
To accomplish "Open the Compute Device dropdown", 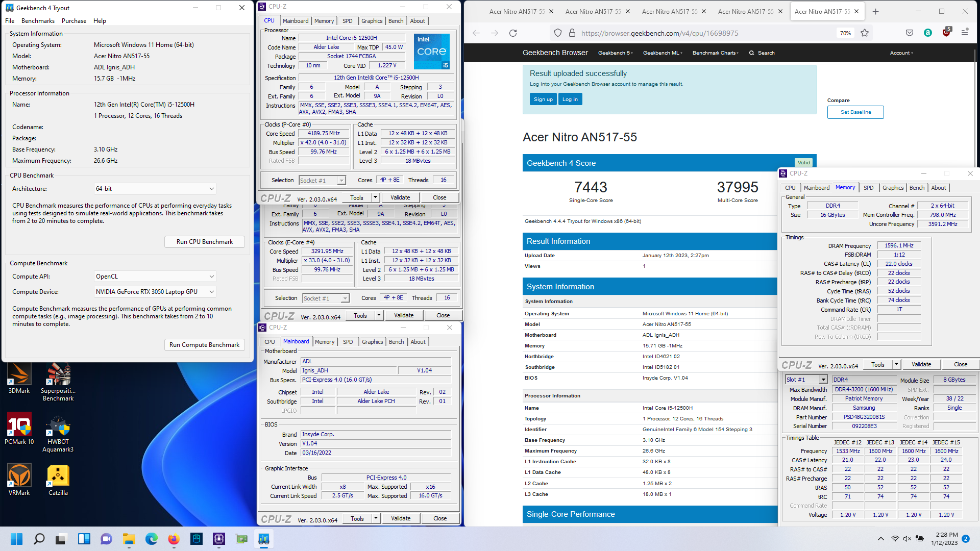I will [x=155, y=292].
